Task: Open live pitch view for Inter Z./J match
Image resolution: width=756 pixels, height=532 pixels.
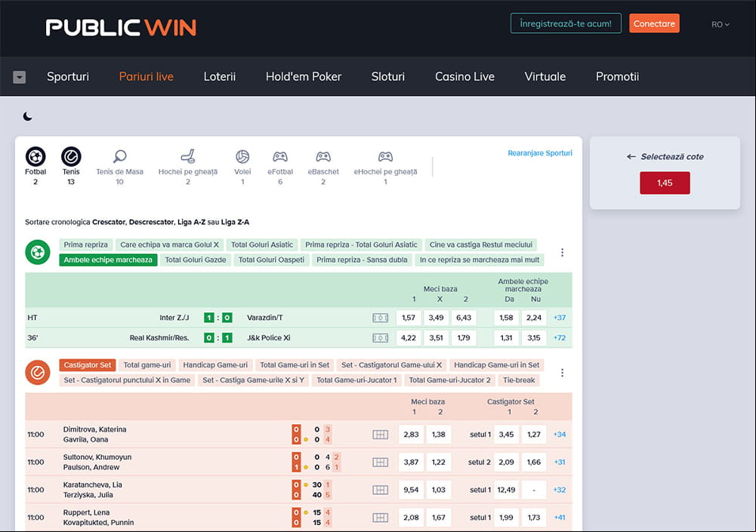Action: point(381,318)
